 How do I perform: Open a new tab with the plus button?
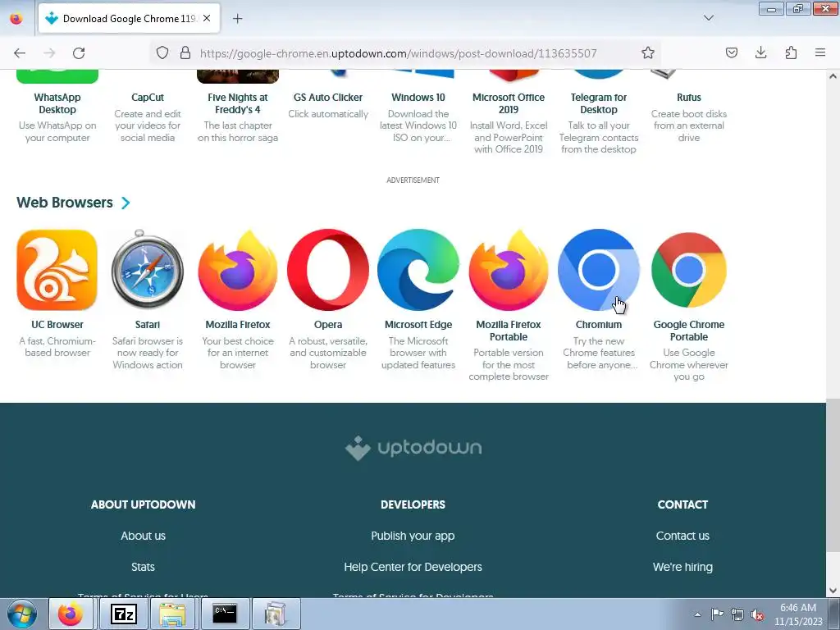click(237, 19)
